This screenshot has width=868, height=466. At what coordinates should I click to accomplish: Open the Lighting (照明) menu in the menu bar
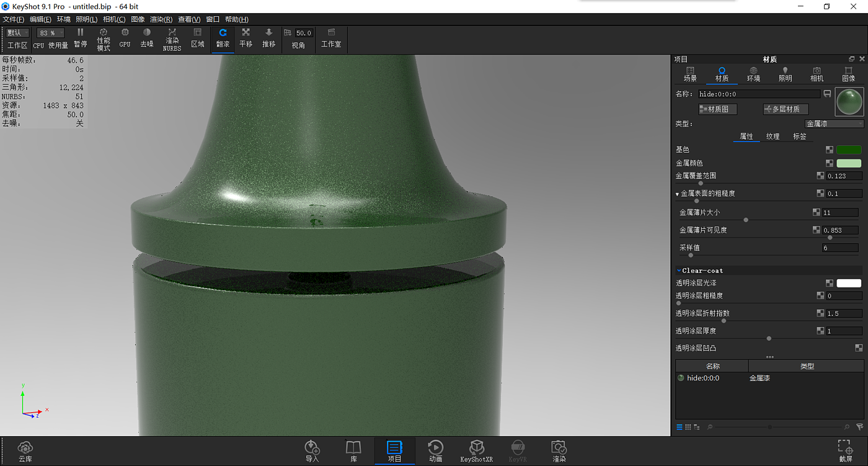point(86,19)
